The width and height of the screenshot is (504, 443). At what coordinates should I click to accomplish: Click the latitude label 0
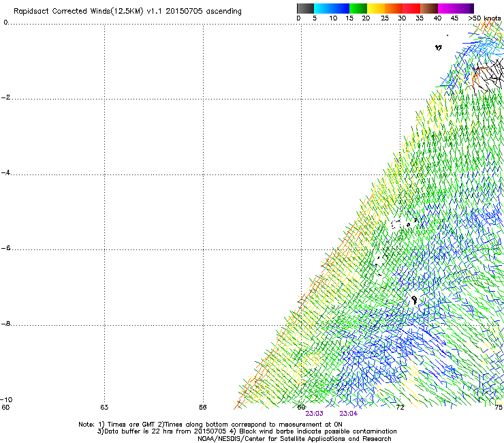5,22
